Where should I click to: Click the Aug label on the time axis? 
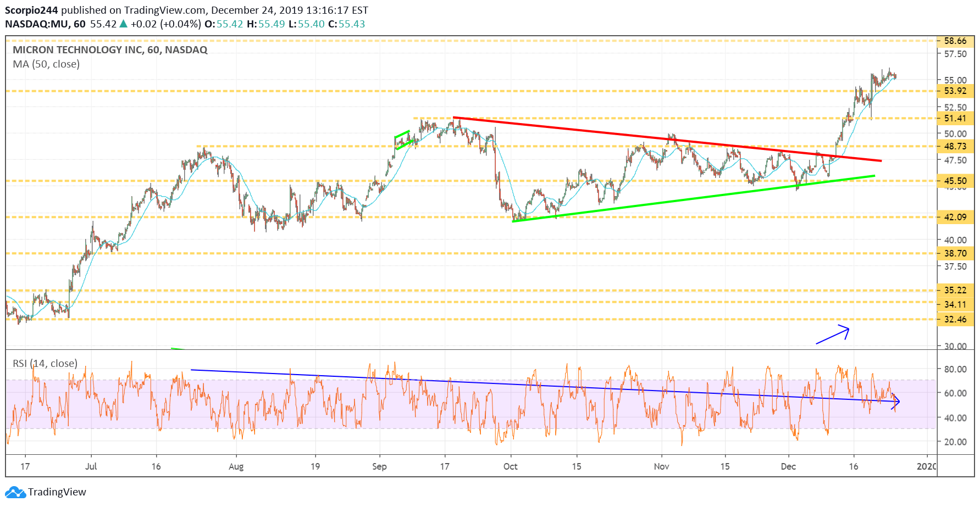pyautogui.click(x=236, y=466)
